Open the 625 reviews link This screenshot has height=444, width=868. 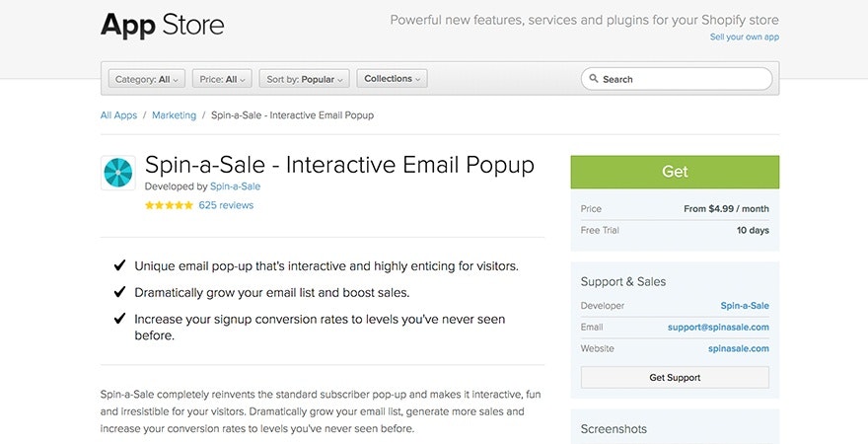click(x=226, y=205)
